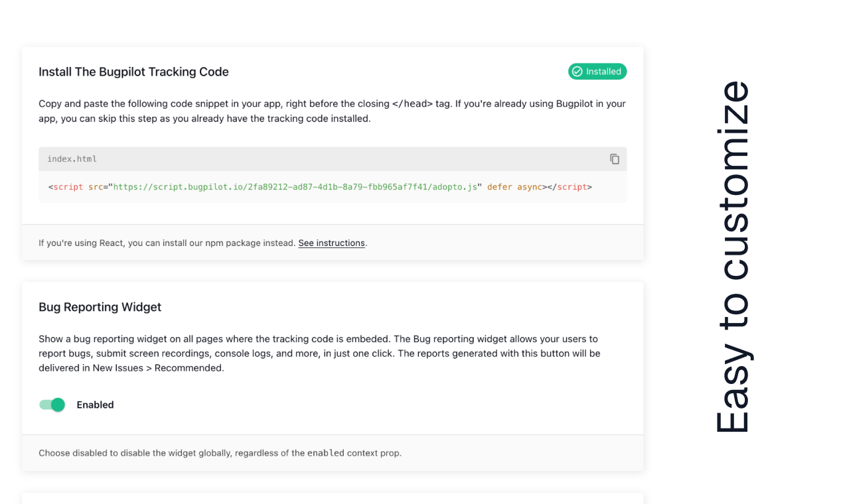Click the inline enabled code word in footer
Viewport: 843px width, 504px height.
tap(326, 454)
